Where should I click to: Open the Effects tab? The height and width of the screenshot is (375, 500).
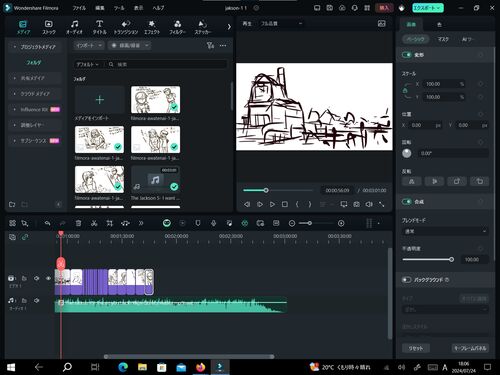click(152, 27)
